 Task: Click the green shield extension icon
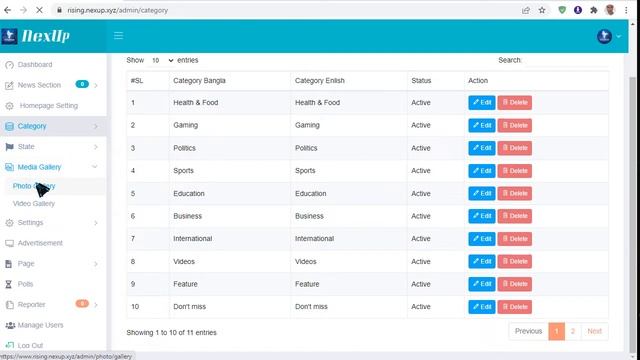tap(562, 10)
